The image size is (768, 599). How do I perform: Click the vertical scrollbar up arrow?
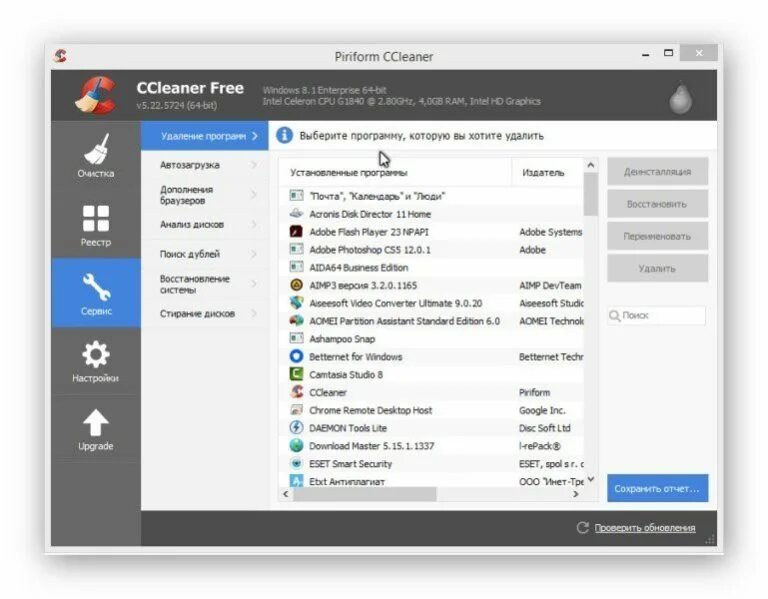click(591, 165)
